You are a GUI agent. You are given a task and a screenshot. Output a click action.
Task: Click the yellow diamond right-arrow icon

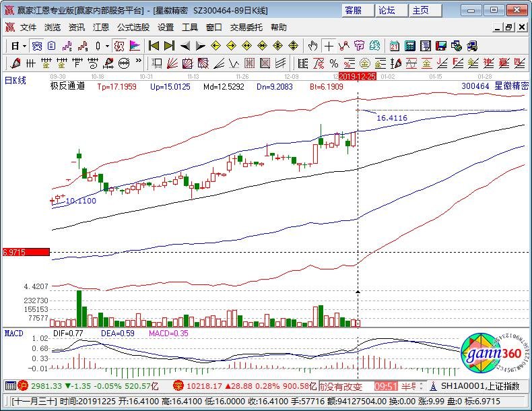pos(232,46)
